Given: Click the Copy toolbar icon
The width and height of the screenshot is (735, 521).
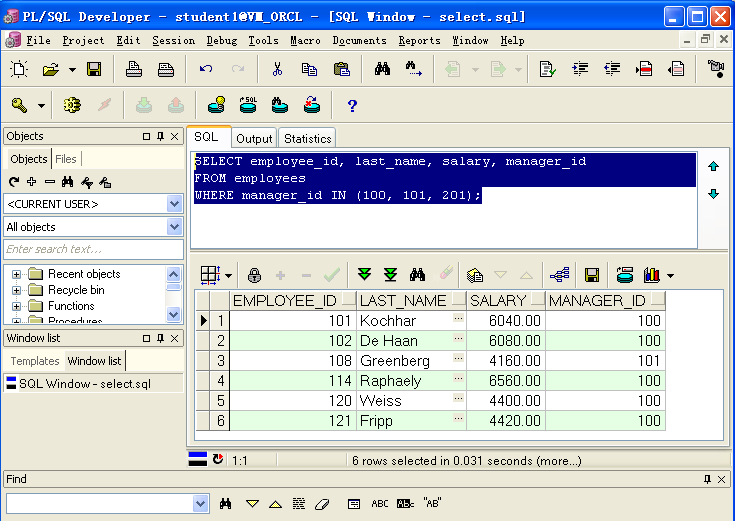Looking at the screenshot, I should click(309, 69).
